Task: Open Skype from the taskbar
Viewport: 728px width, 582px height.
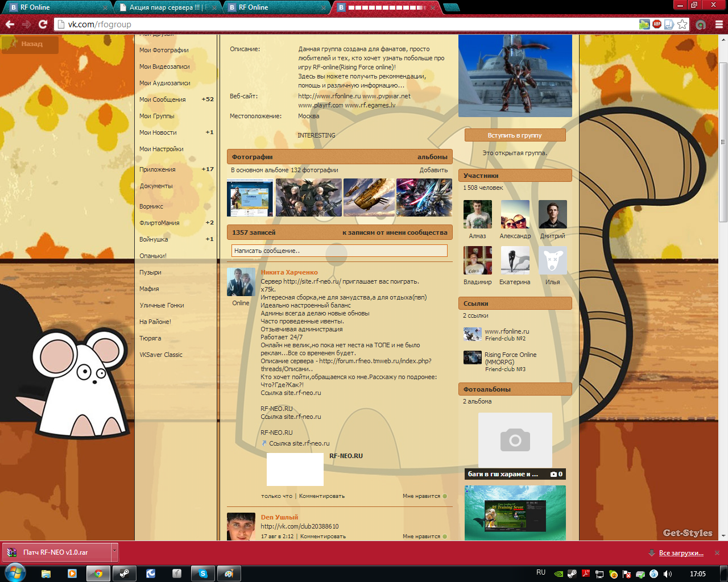Action: coord(202,573)
